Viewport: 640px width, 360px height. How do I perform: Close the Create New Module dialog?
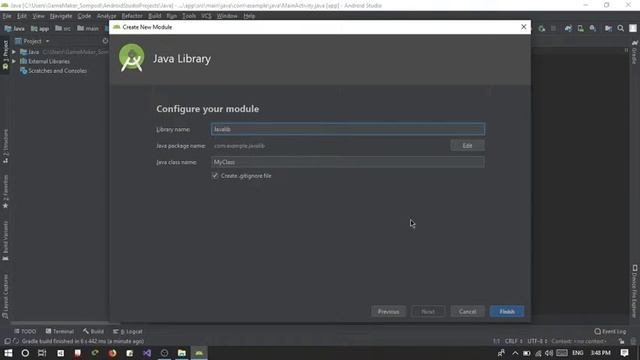pyautogui.click(x=524, y=27)
